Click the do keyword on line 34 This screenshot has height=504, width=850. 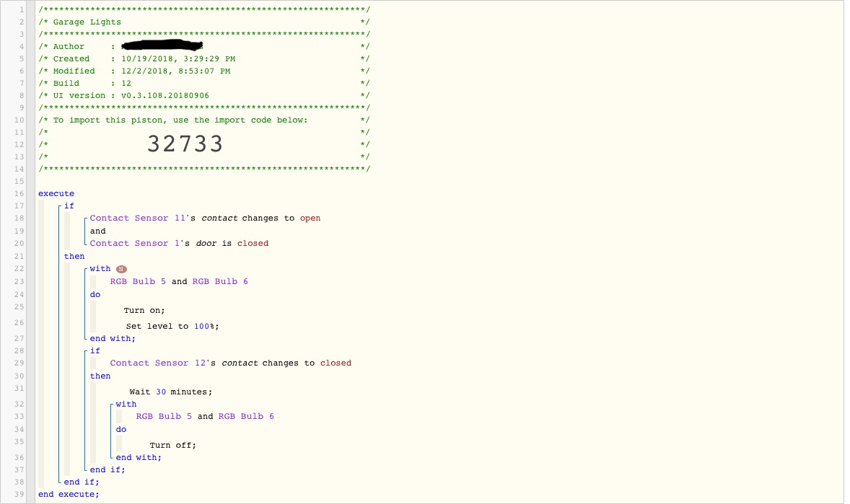(121, 429)
